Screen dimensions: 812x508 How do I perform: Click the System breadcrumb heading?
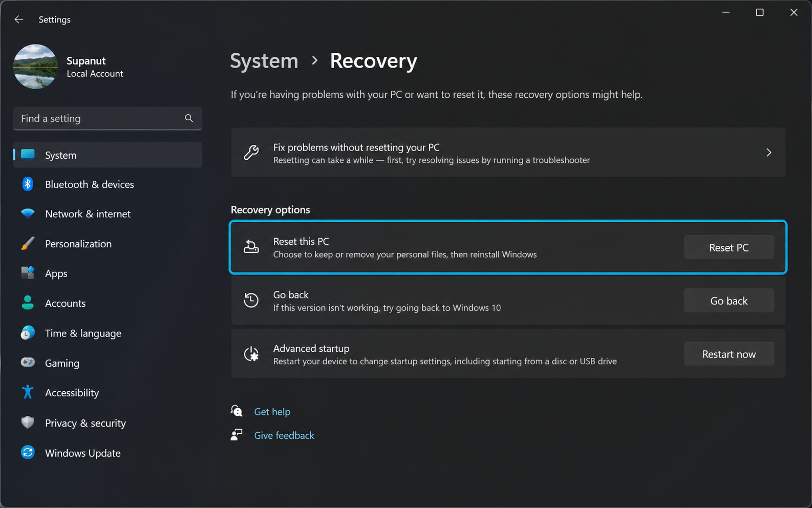(x=264, y=61)
